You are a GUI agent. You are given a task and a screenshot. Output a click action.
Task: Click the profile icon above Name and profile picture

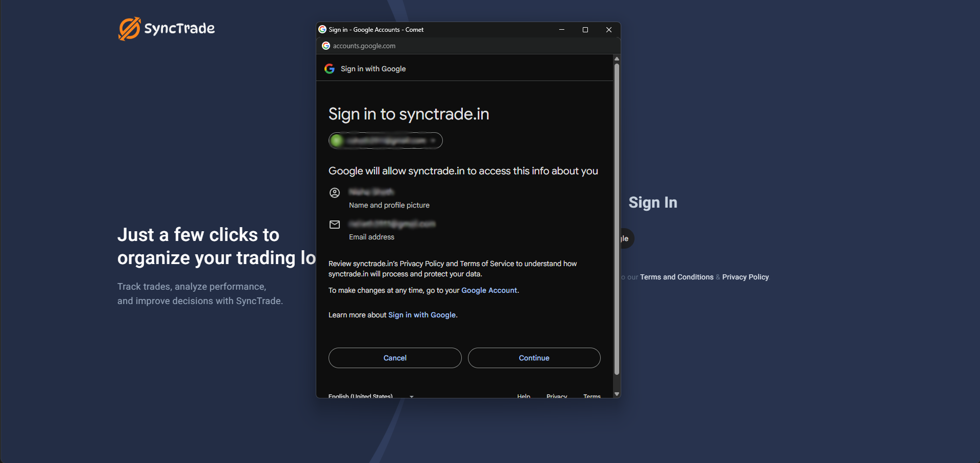335,193
